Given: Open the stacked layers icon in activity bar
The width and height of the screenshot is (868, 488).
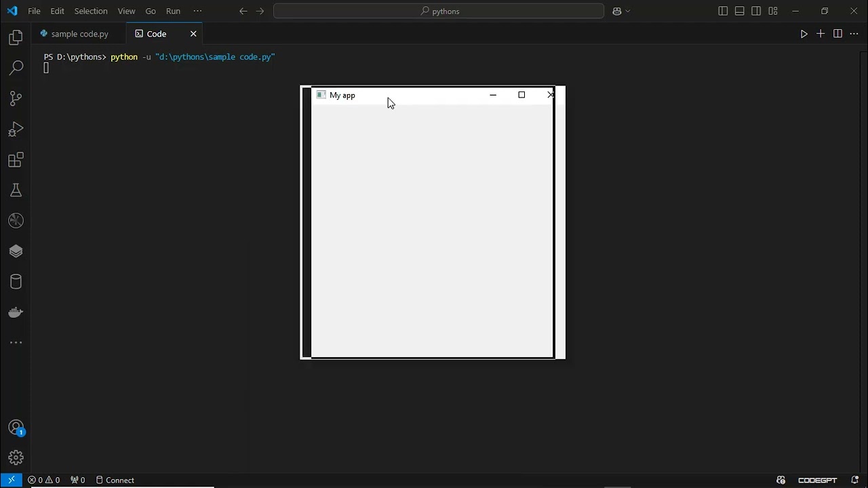Looking at the screenshot, I should pos(16,251).
